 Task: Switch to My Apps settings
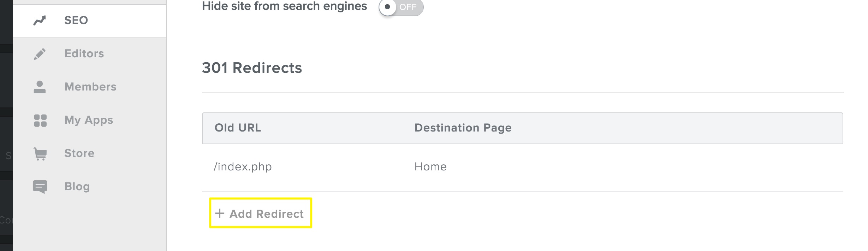point(89,120)
